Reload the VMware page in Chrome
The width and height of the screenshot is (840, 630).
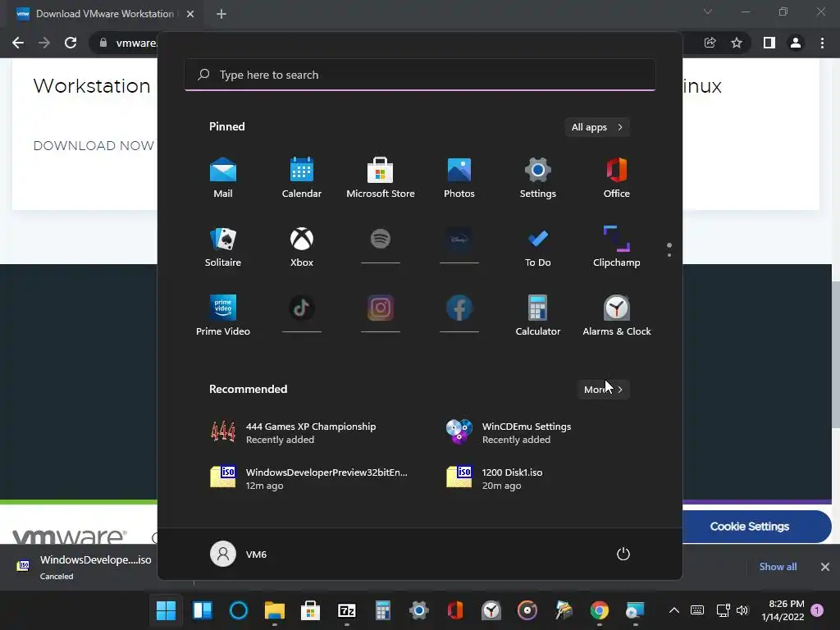coord(71,43)
